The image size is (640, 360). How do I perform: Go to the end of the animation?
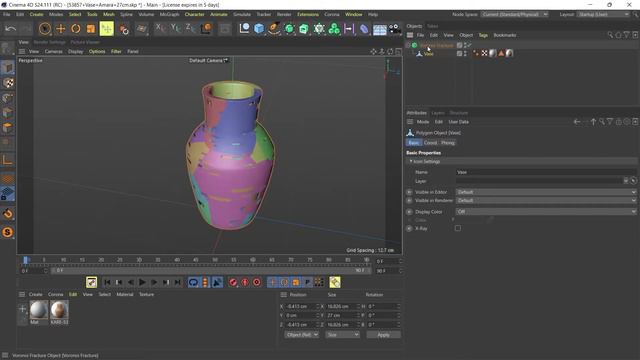(178, 282)
